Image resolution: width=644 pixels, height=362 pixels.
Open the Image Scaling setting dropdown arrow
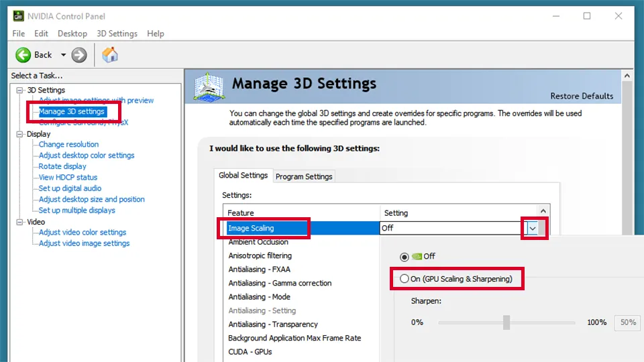pos(532,228)
